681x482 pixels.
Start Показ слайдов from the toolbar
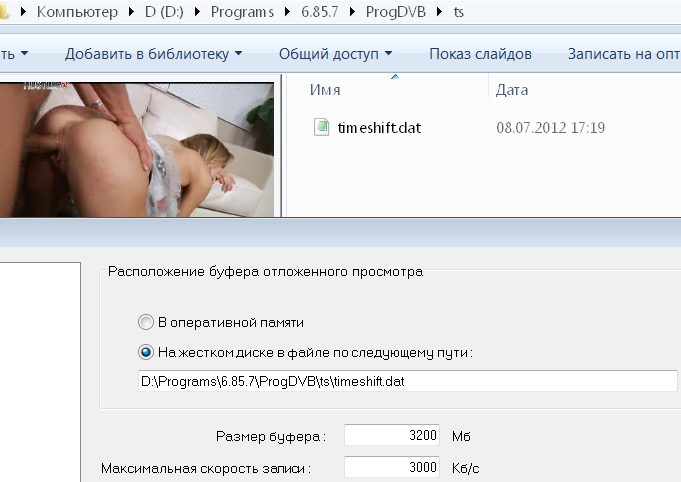tap(480, 53)
